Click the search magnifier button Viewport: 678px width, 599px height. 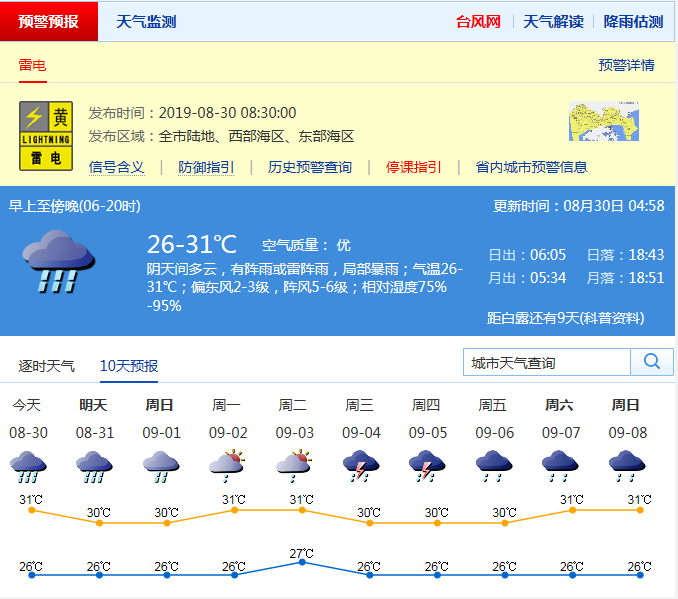point(651,362)
